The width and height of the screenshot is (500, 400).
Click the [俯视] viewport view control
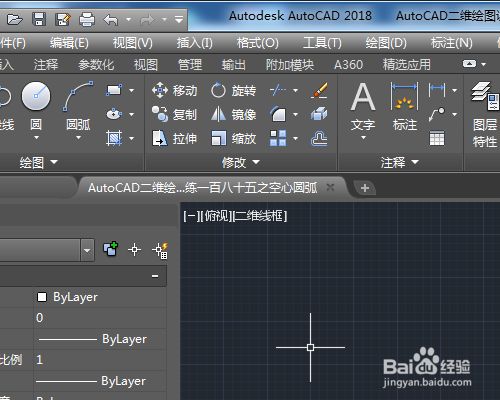coord(216,216)
